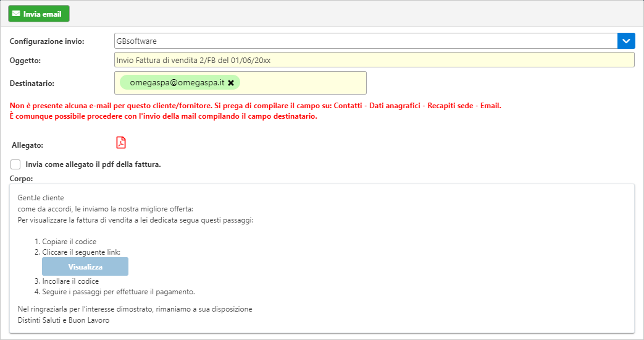Select the omegaspa@omegaspa.it recipient chip
644x340 pixels.
coord(177,83)
